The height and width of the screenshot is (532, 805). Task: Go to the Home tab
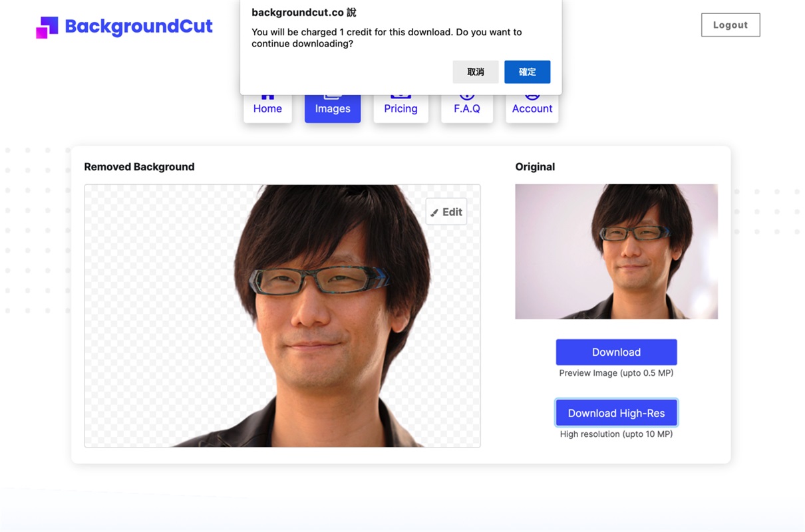coord(267,108)
